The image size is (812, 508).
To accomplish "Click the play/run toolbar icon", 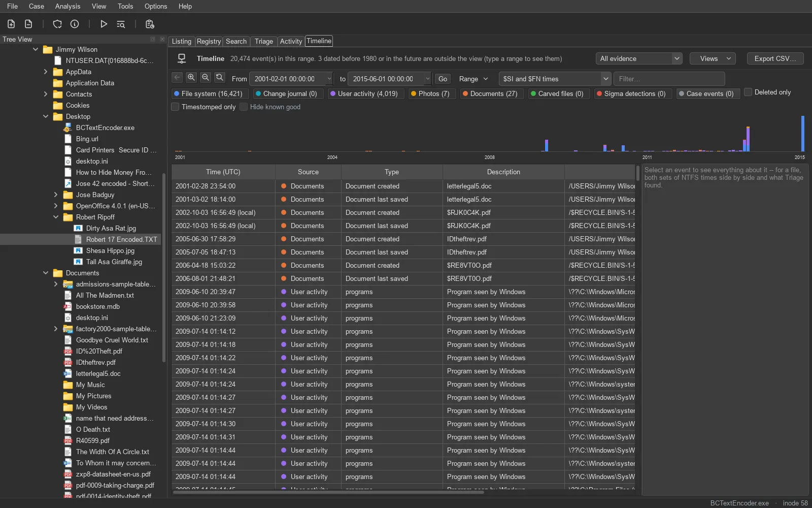I will (x=104, y=24).
